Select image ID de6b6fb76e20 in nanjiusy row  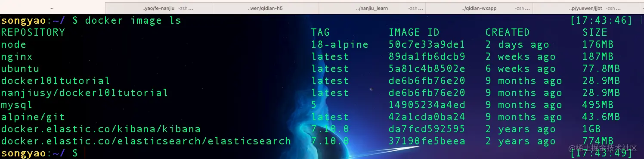(427, 93)
